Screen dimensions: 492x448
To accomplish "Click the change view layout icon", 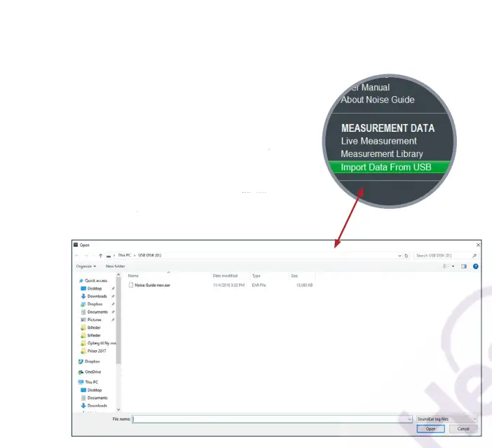I will click(x=446, y=266).
